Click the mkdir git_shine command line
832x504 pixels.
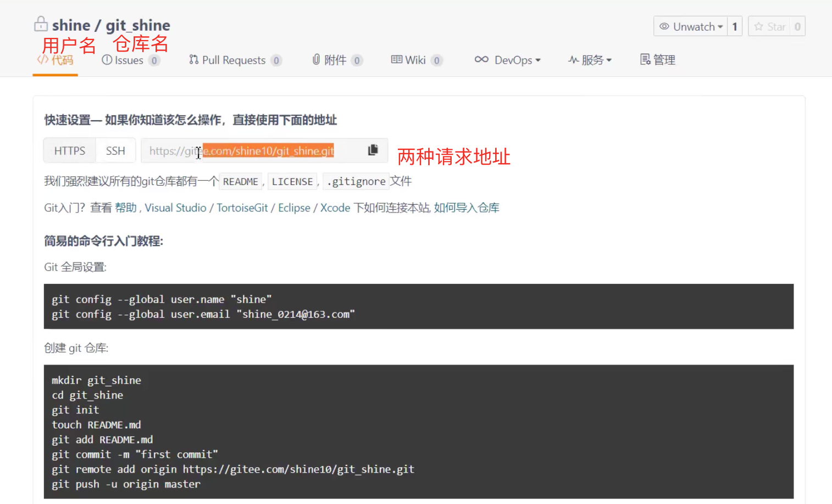click(96, 380)
